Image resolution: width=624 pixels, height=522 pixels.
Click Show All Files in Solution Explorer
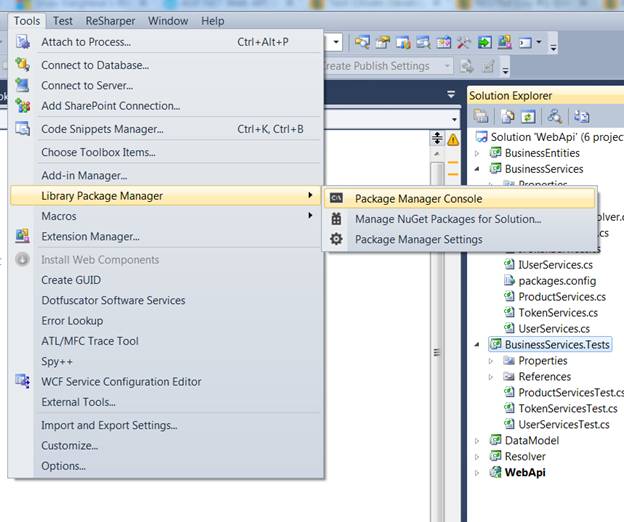tap(507, 117)
